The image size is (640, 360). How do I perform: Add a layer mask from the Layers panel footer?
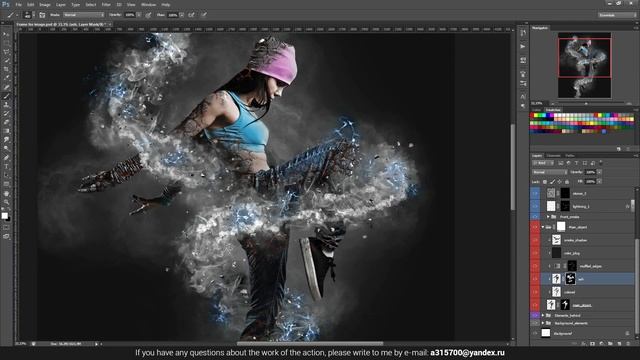point(593,344)
